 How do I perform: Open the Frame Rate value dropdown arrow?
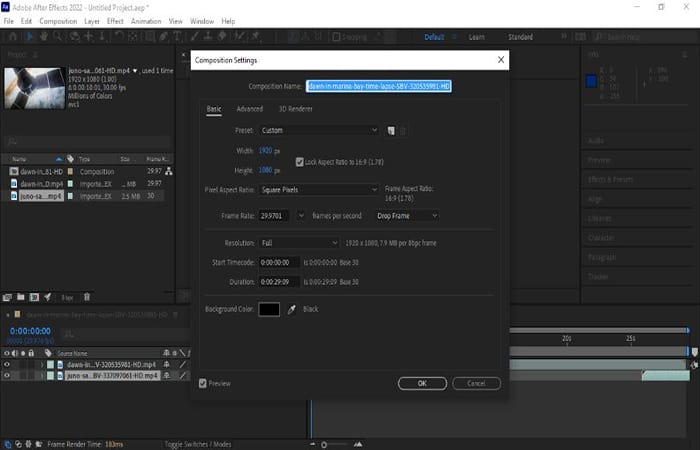[301, 216]
